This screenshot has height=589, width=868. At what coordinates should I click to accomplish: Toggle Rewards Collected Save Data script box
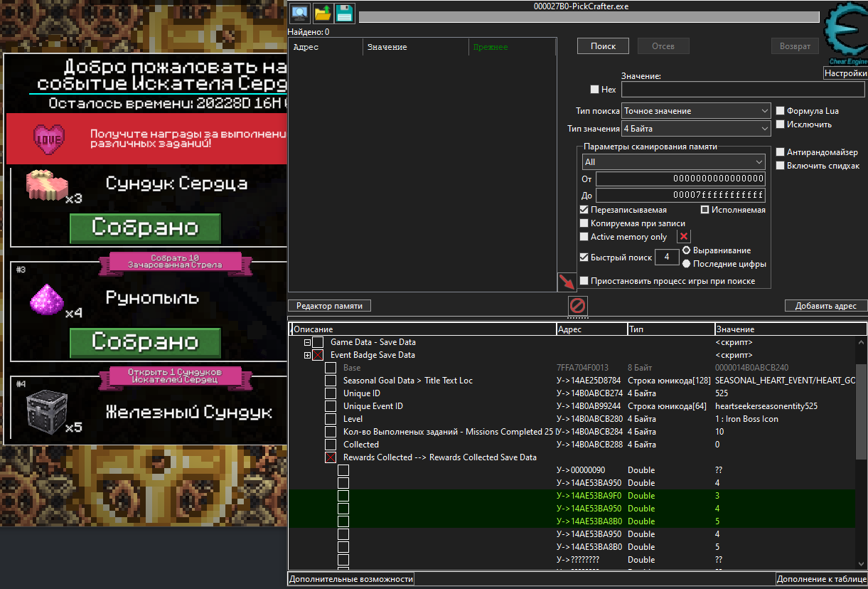pos(331,457)
